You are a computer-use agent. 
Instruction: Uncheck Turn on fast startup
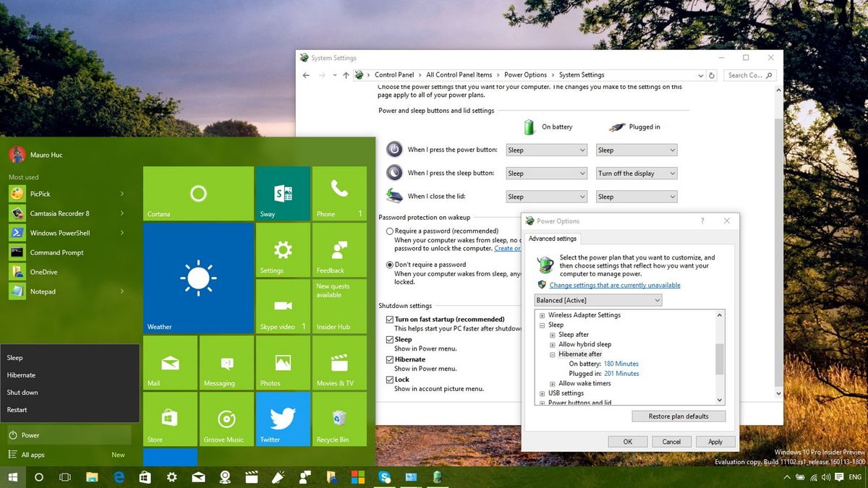point(389,319)
